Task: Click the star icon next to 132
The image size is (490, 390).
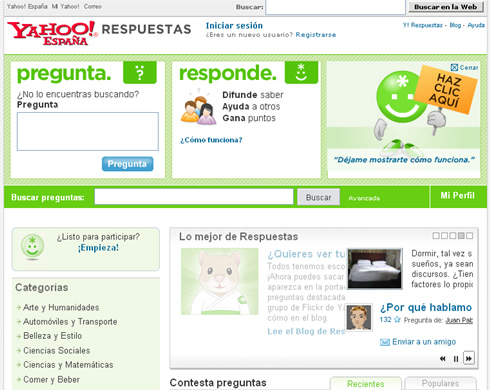Action: click(x=397, y=320)
